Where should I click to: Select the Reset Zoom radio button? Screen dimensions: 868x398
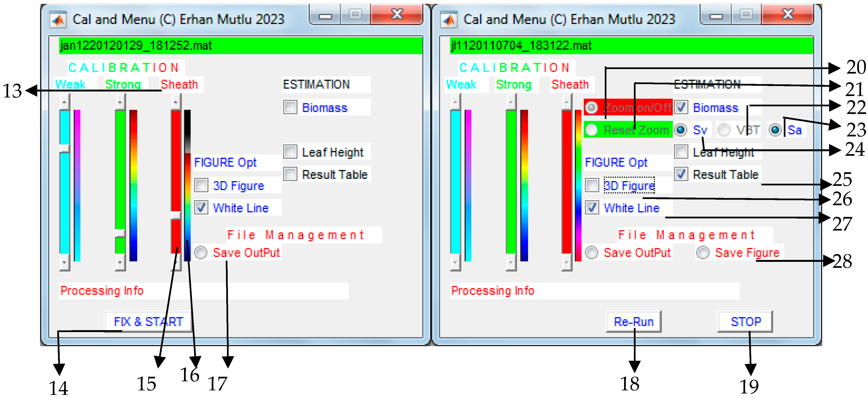pyautogui.click(x=591, y=130)
